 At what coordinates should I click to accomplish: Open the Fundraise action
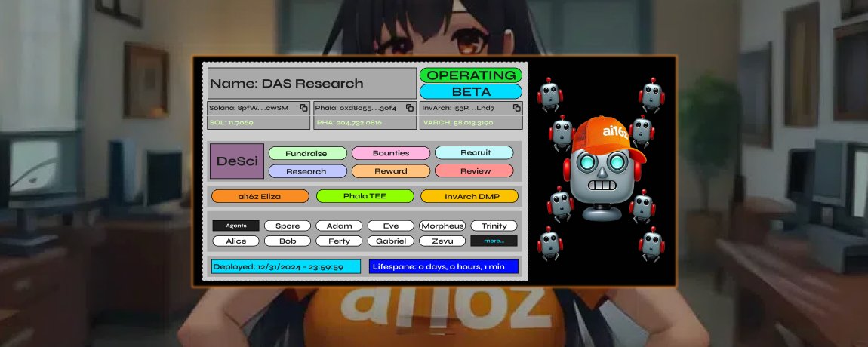(x=308, y=153)
